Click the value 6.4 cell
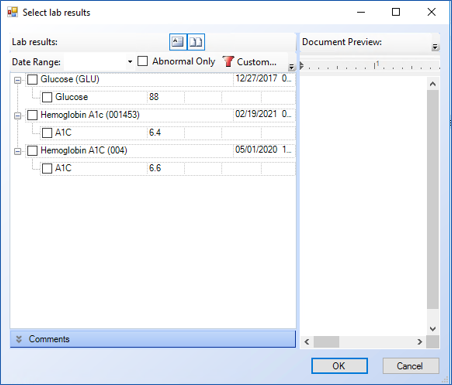The height and width of the screenshot is (385, 452). [166, 133]
